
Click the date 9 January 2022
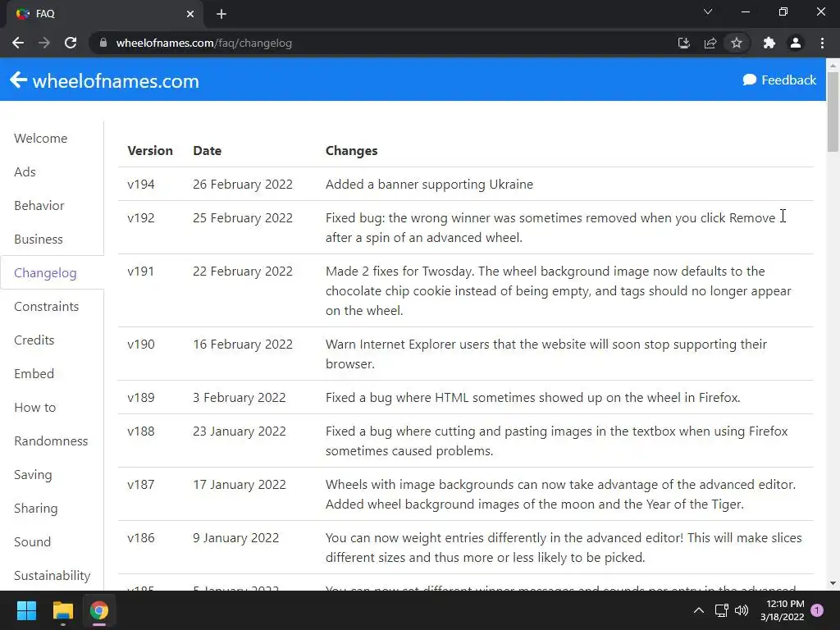236,538
